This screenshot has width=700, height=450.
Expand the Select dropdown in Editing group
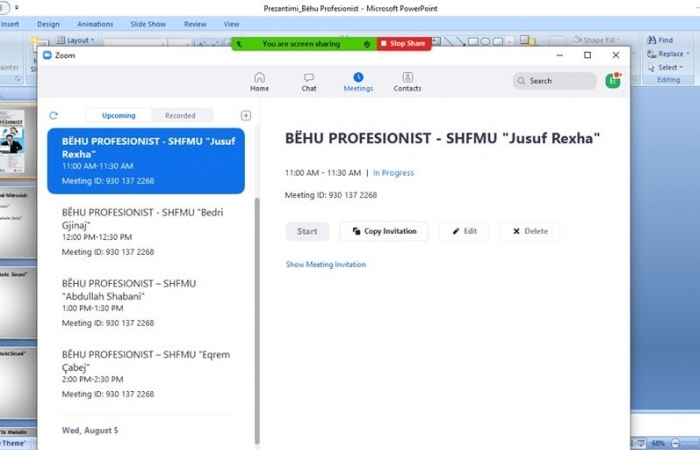pos(682,68)
